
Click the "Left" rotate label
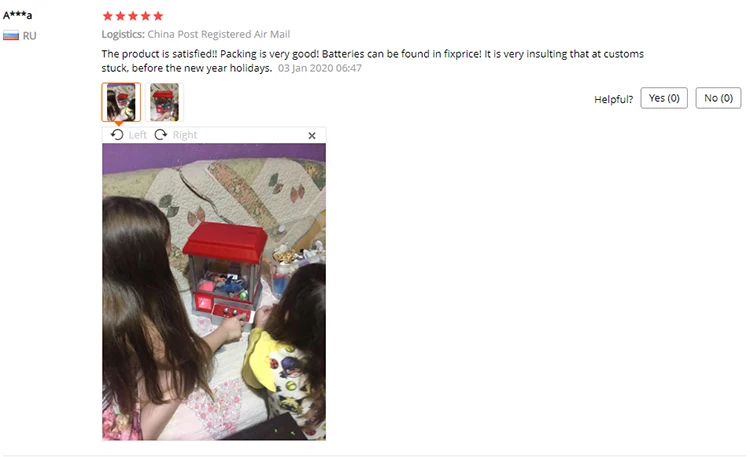click(x=138, y=135)
